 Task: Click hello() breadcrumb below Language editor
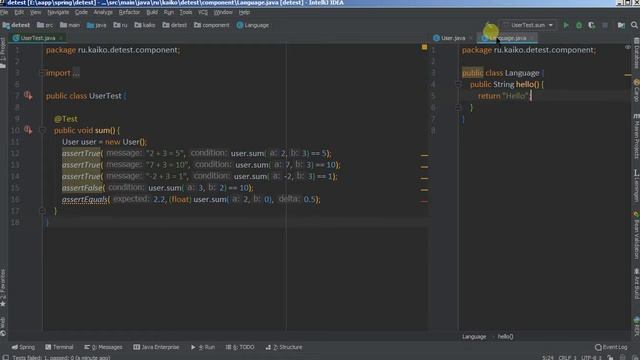505,337
